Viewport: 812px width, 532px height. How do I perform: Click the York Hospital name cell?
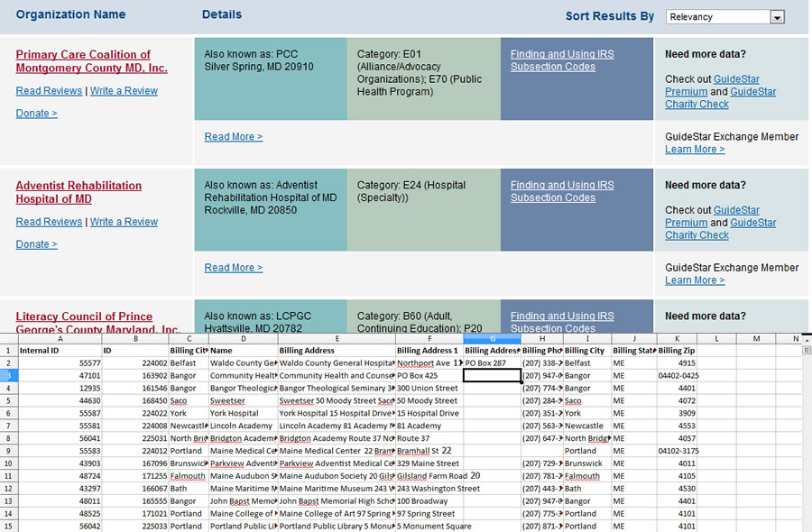(244, 414)
